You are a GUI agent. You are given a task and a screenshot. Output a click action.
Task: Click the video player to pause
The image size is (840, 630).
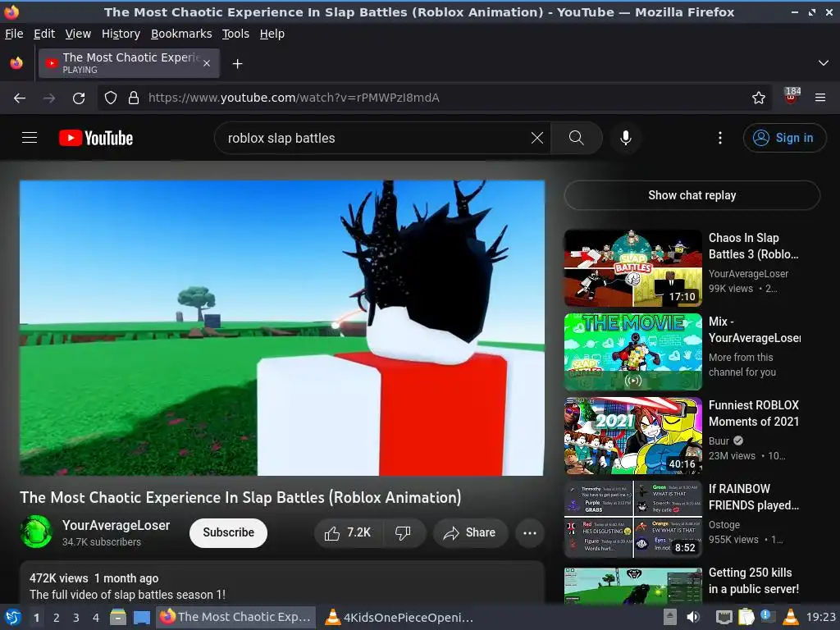pyautogui.click(x=282, y=328)
